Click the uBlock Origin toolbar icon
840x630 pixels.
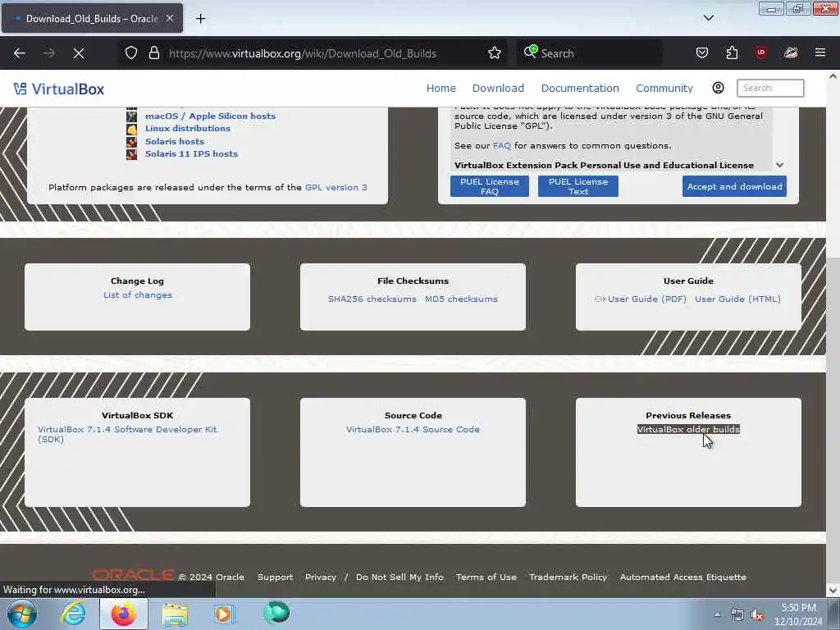coord(760,53)
